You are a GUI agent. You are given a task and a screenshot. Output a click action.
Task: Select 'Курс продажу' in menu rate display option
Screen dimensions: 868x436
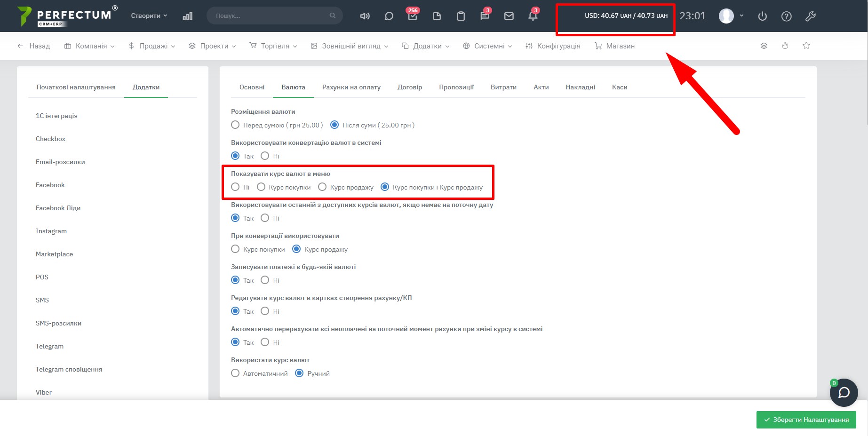pos(322,187)
